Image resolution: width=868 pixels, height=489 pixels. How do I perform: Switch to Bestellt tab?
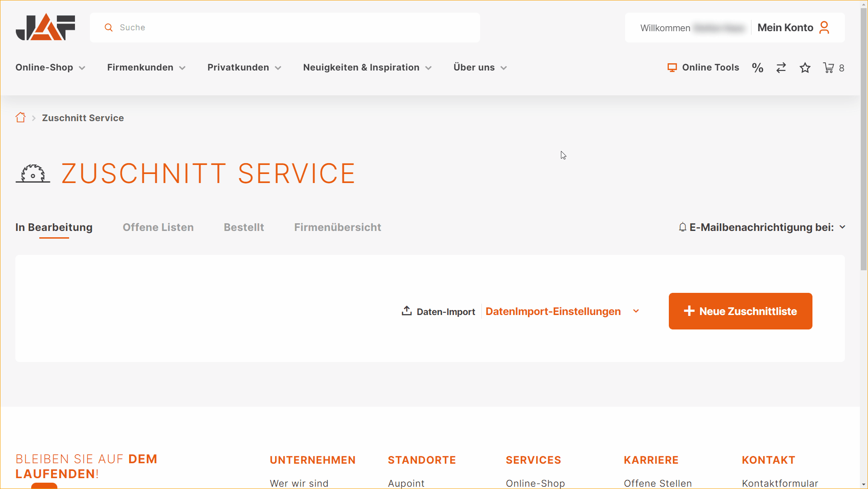point(244,227)
